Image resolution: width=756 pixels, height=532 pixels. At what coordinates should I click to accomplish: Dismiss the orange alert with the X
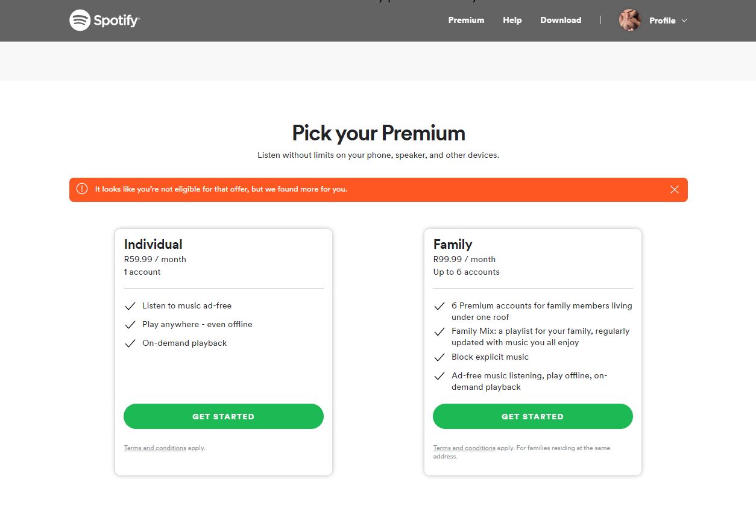[x=675, y=189]
